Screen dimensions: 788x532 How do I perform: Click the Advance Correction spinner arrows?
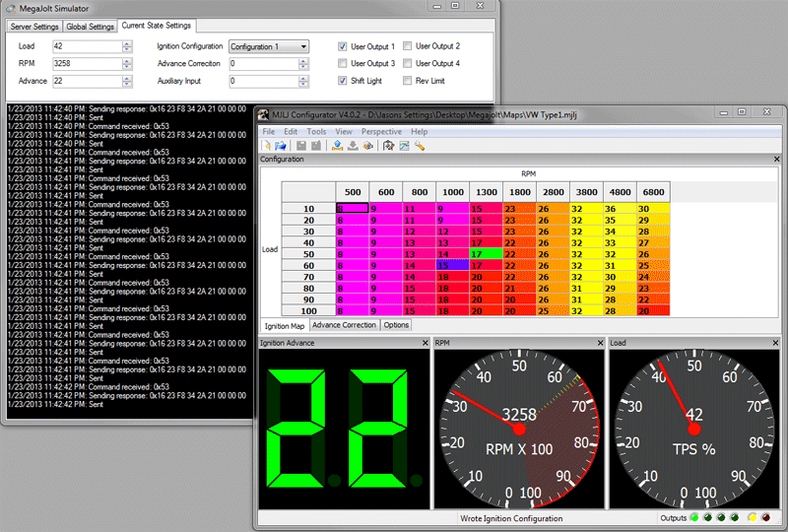point(303,64)
